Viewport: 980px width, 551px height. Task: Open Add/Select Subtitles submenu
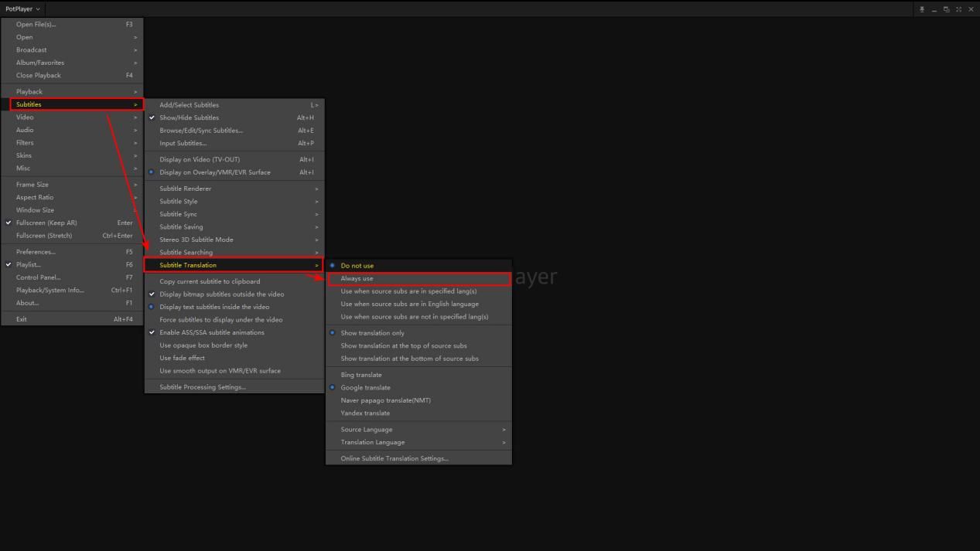(x=234, y=105)
